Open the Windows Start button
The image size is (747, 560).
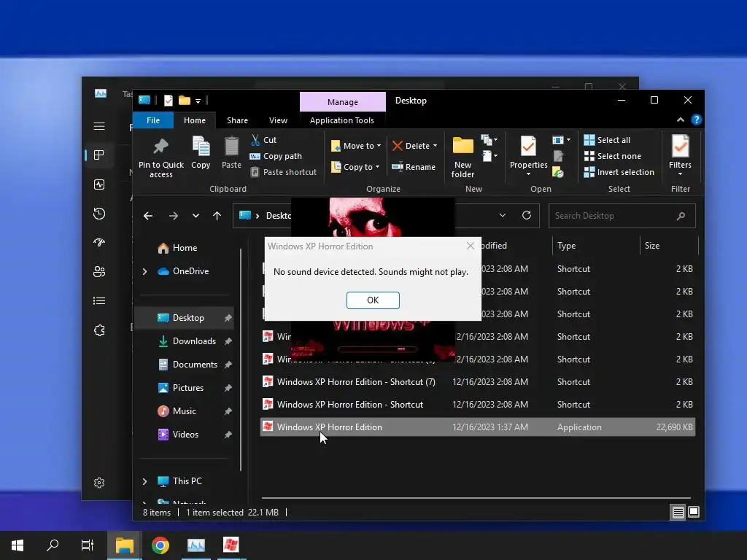(x=18, y=545)
